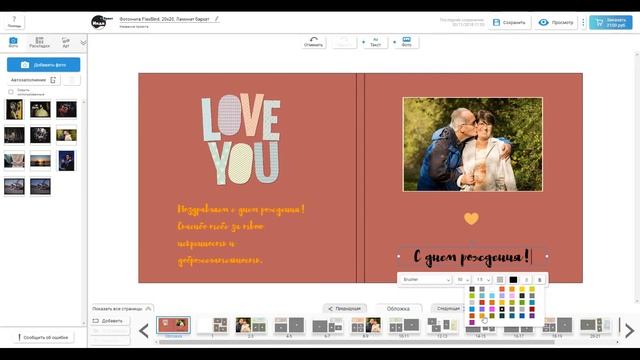Add a text block with Текст button
The image size is (640, 360).
click(x=376, y=42)
